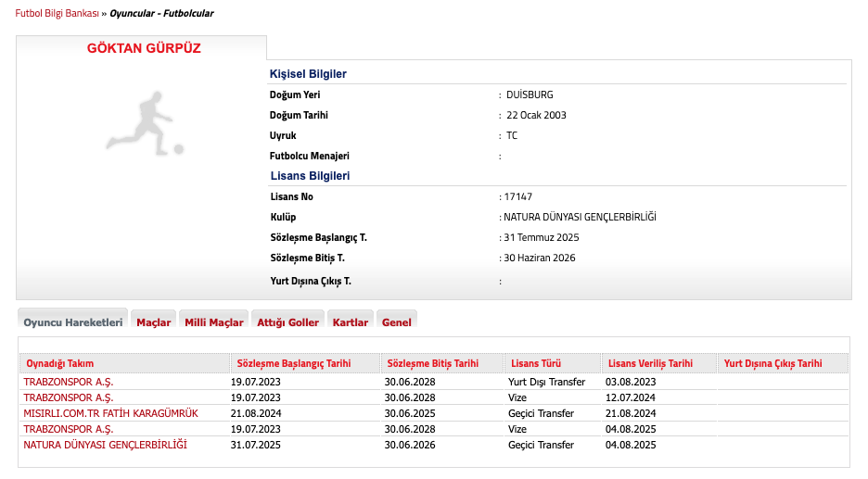
Task: Select contract end 30 Haziran 2026
Action: click(x=540, y=258)
